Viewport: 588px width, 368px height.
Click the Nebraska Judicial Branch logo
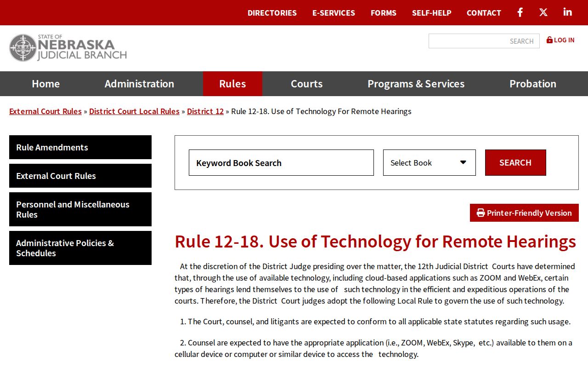(x=68, y=48)
